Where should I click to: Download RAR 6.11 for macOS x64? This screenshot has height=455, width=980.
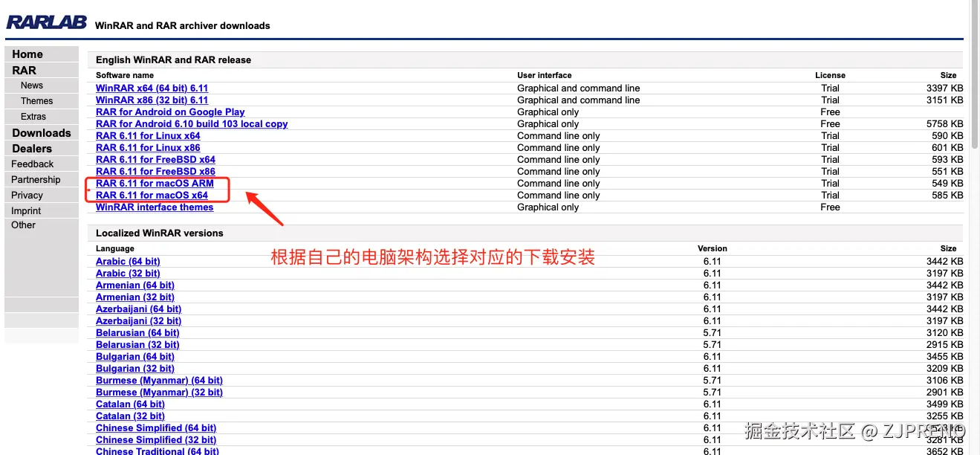click(152, 196)
